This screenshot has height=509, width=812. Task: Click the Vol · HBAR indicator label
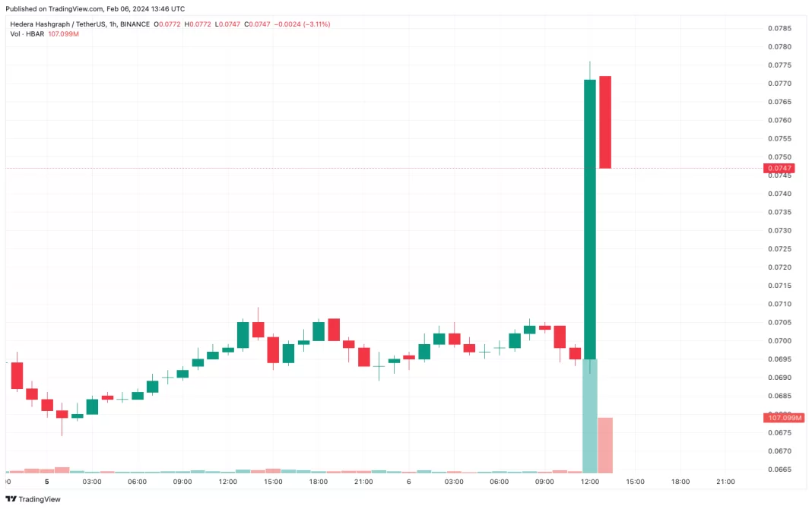click(x=27, y=34)
